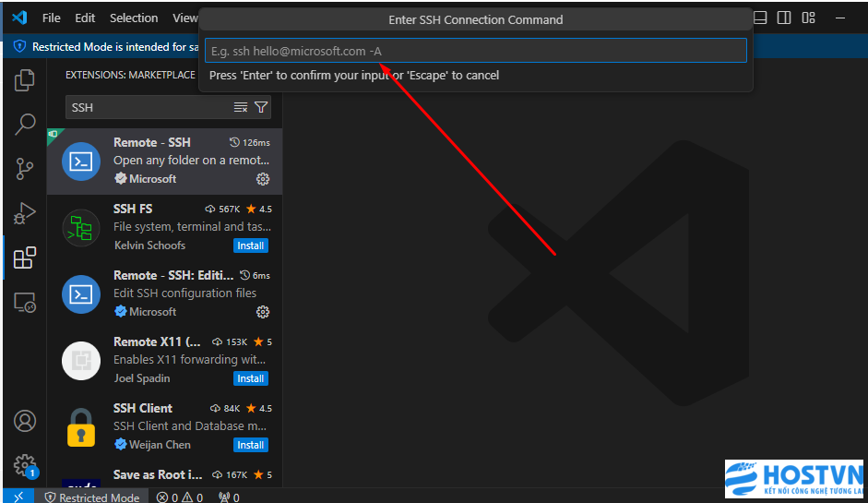Open the Source Control view icon
868x503 pixels.
(x=24, y=169)
